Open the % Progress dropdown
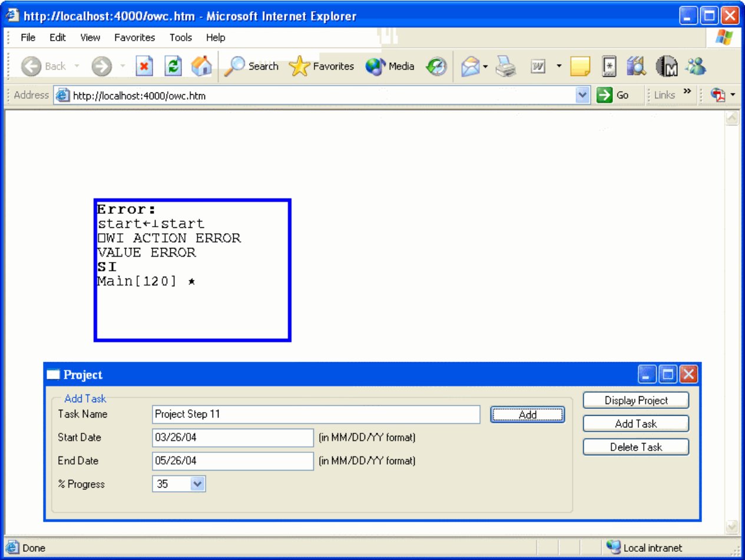 (x=197, y=484)
